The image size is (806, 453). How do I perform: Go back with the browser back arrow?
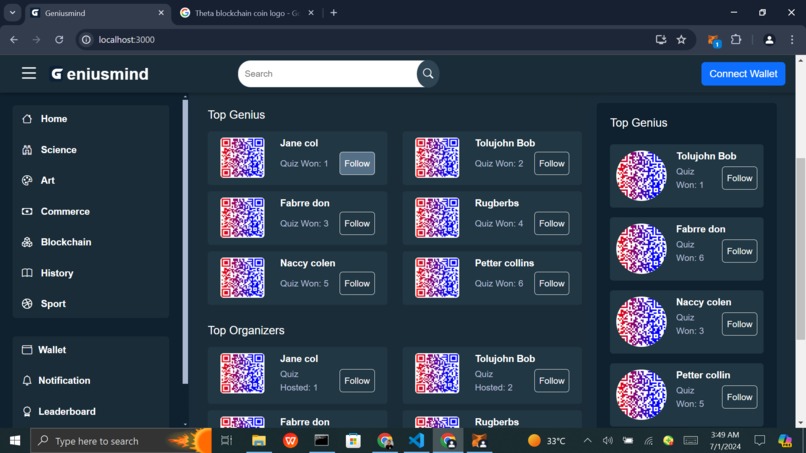coord(14,40)
